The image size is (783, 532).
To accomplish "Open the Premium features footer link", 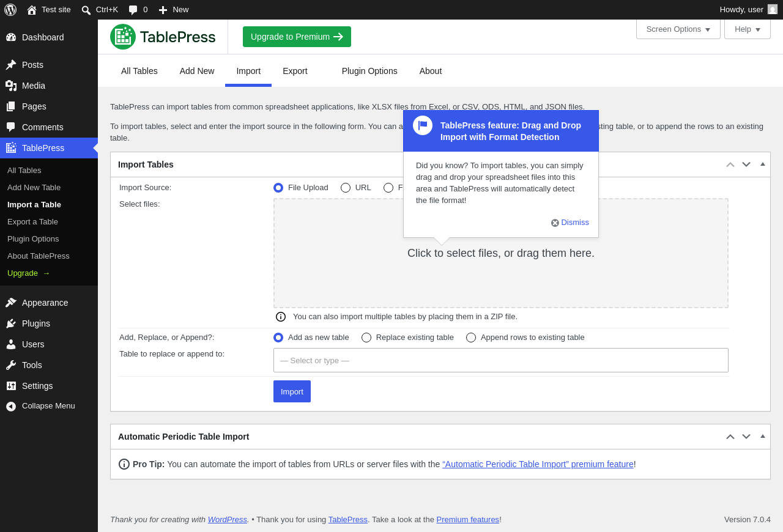I will pyautogui.click(x=469, y=519).
